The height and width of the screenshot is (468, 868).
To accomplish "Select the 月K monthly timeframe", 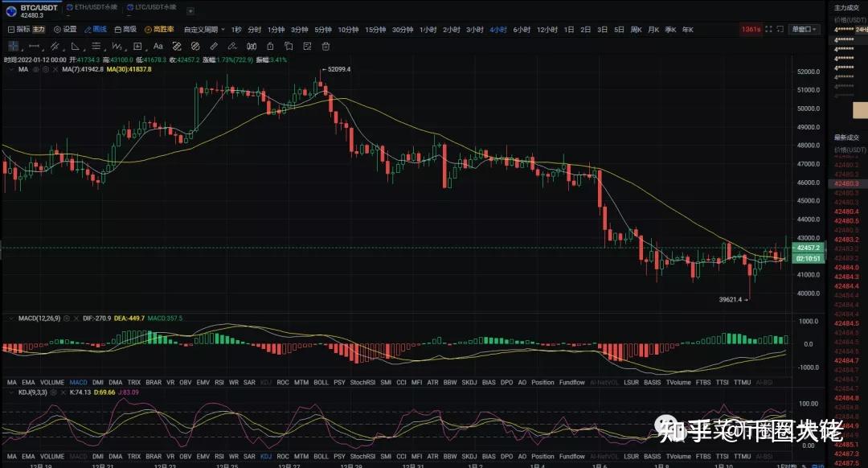I will 653,30.
